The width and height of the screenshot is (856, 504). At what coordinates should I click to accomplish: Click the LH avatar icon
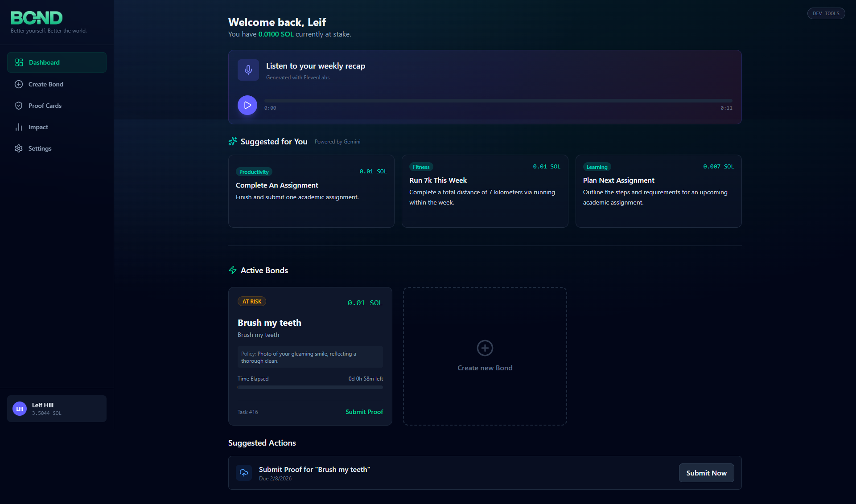[x=20, y=409]
